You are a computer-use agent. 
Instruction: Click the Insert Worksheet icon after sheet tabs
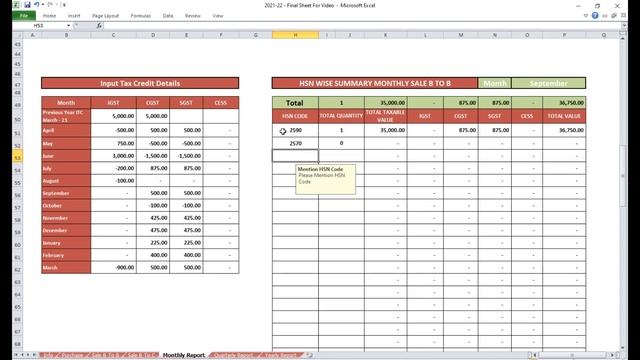[310, 355]
